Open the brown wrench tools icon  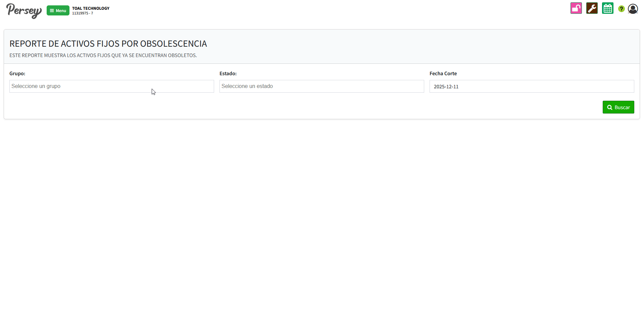point(592,8)
